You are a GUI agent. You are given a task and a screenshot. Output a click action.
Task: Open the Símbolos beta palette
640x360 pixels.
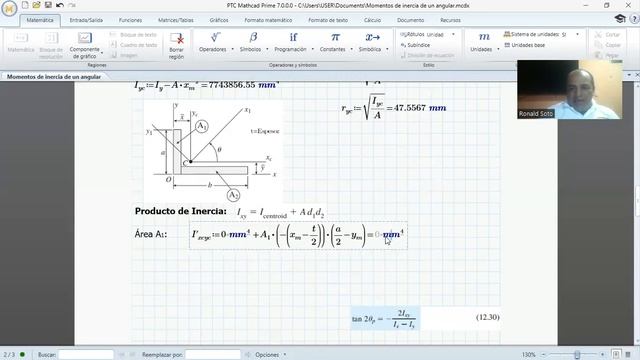click(250, 42)
